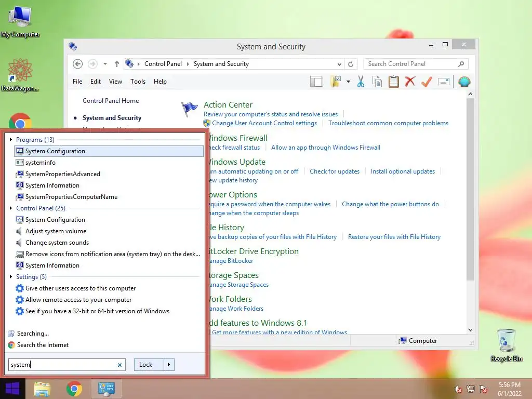The width and height of the screenshot is (532, 399).
Task: Click Troubleshoot common computer problems
Action: [388, 123]
